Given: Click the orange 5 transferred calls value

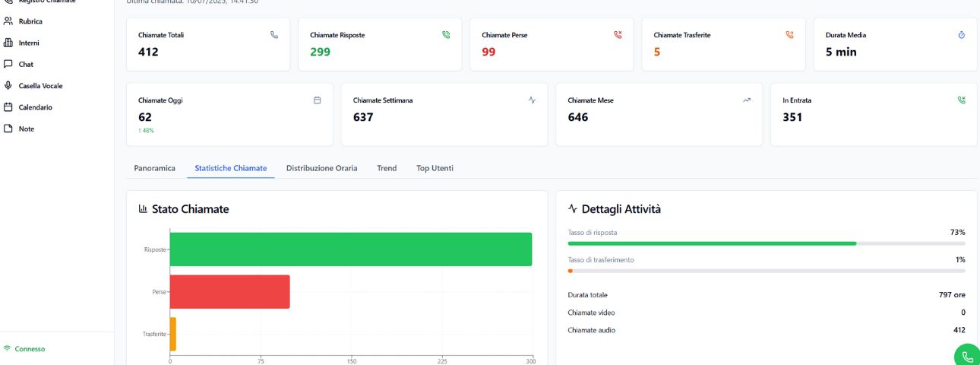Looking at the screenshot, I should point(657,52).
